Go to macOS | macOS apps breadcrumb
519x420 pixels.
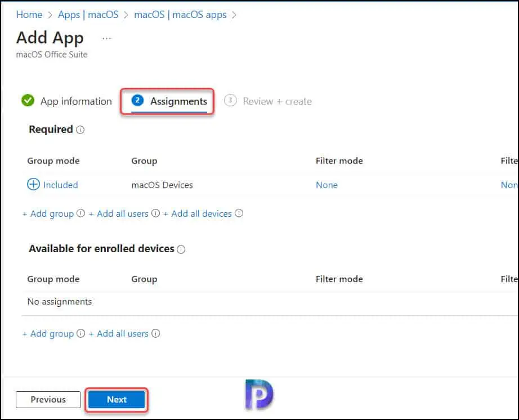[x=180, y=15]
